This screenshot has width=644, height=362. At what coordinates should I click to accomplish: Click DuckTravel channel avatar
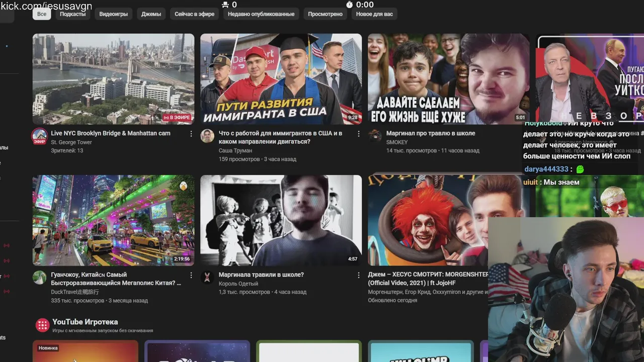point(40,277)
